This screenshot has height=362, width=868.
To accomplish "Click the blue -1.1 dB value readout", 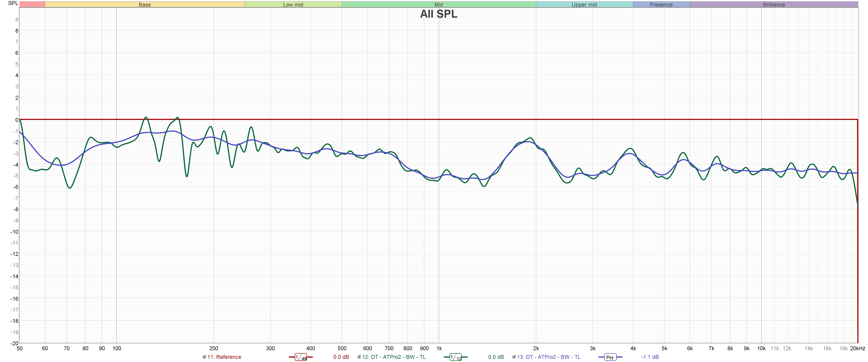I will coord(650,357).
